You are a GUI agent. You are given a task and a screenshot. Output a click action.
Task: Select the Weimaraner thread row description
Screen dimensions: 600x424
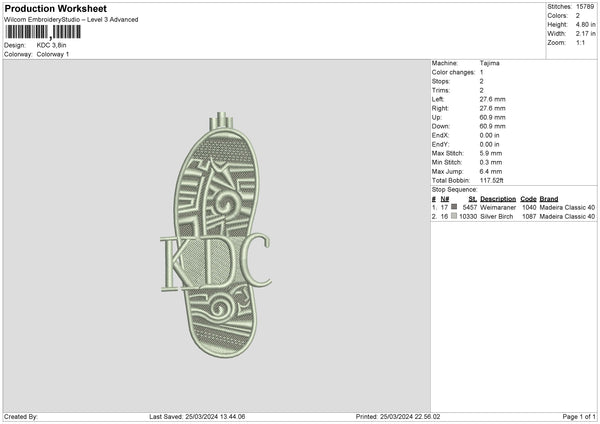click(x=499, y=207)
